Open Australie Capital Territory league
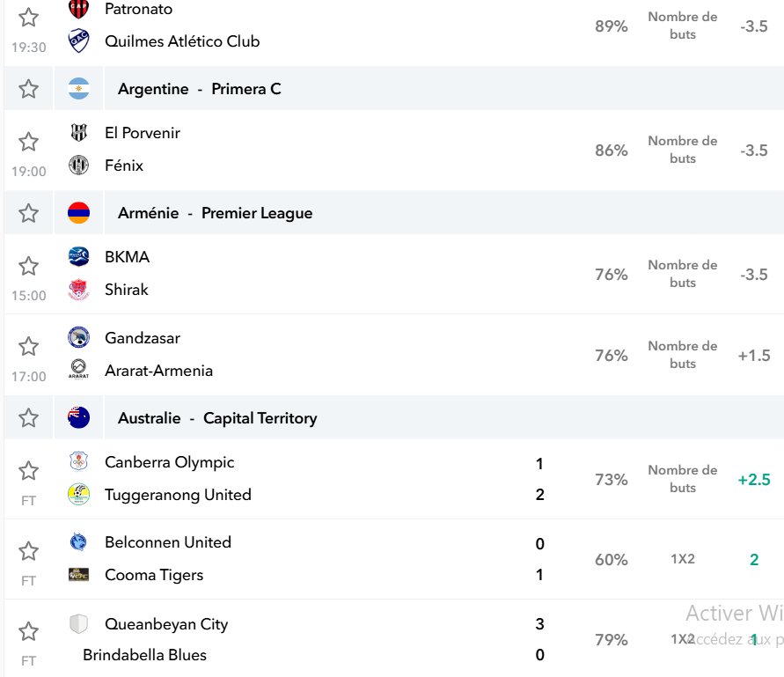Viewport: 784px width, 677px height. 217,418
